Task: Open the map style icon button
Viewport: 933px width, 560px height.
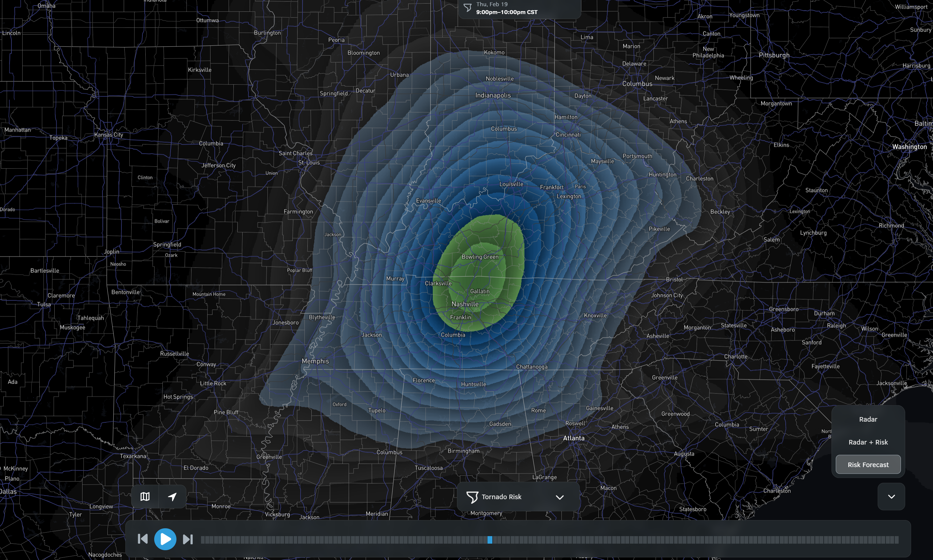Action: [145, 497]
